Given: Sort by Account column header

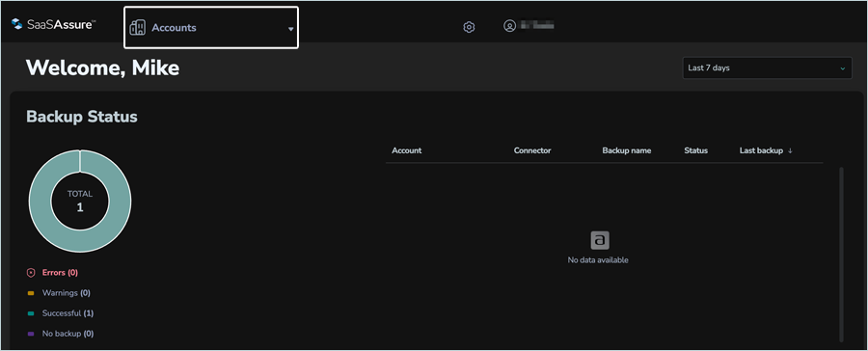Looking at the screenshot, I should click(406, 150).
